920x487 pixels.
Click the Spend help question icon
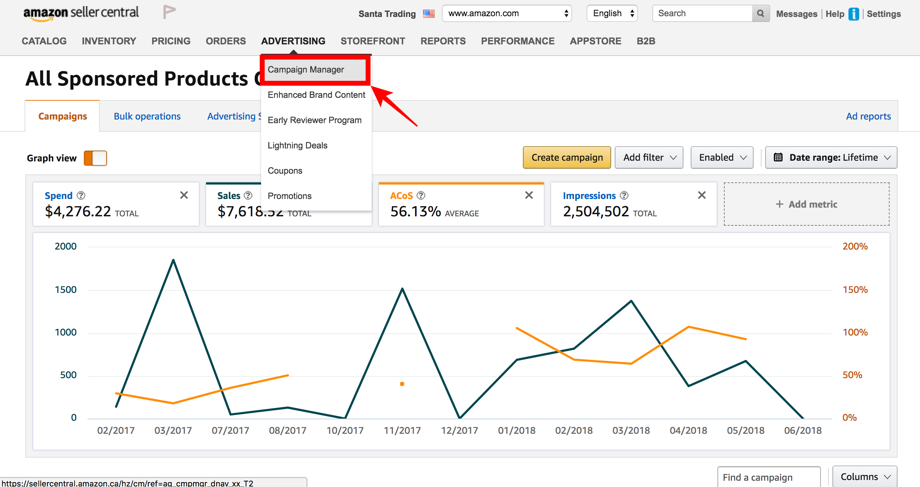click(81, 195)
